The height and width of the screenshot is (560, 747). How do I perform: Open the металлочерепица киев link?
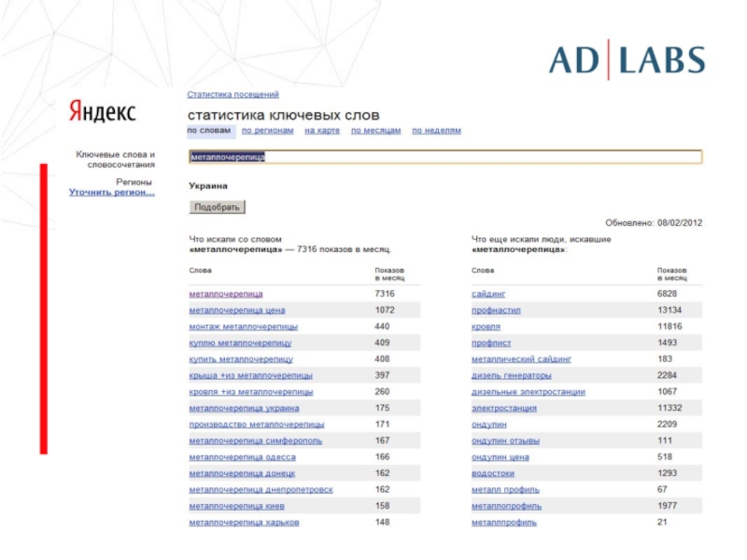tap(237, 506)
